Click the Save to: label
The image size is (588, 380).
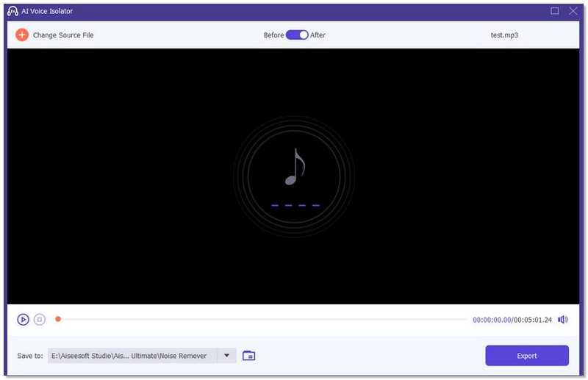tap(30, 356)
